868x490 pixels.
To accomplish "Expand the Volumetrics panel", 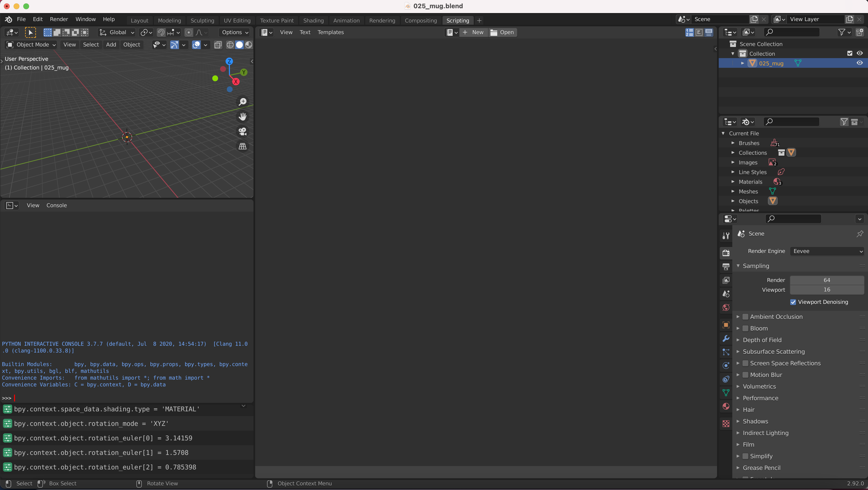I will pyautogui.click(x=738, y=386).
